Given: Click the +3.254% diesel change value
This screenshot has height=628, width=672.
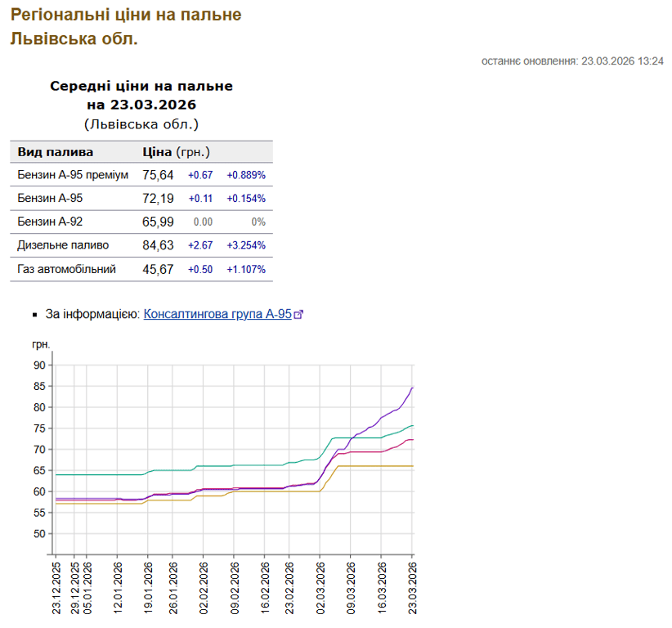Looking at the screenshot, I should point(246,245).
